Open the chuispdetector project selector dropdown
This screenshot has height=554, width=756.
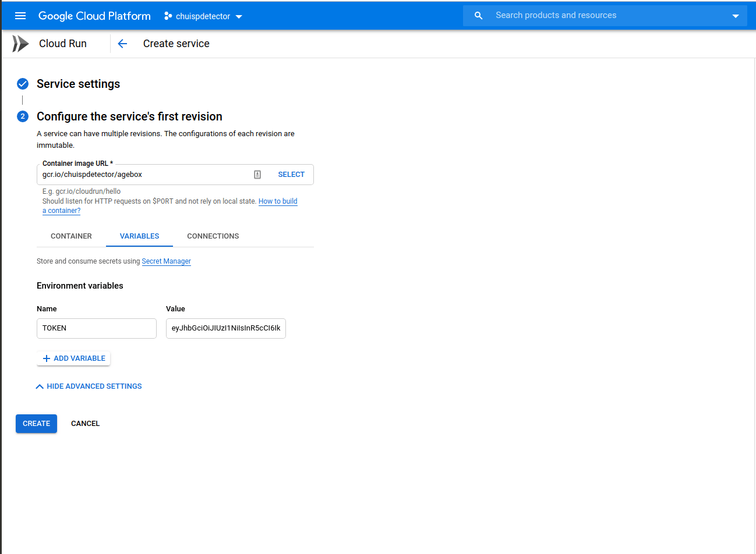pyautogui.click(x=203, y=16)
